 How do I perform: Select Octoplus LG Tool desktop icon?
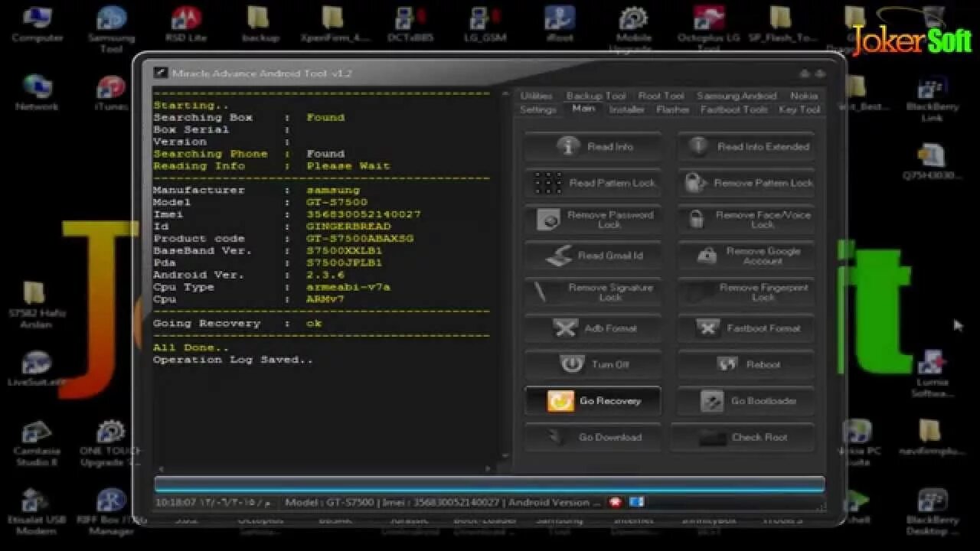point(708,29)
